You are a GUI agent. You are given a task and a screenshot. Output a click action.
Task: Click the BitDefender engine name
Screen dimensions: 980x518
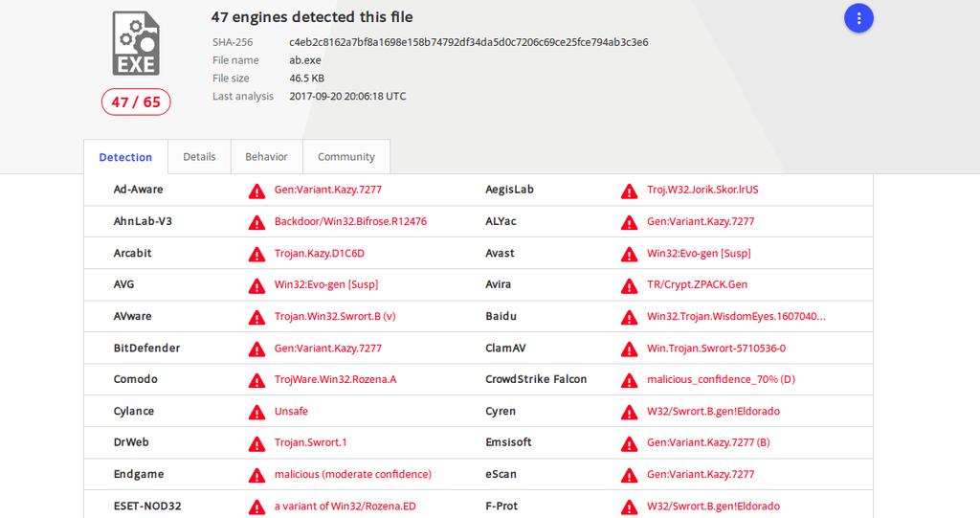(146, 349)
